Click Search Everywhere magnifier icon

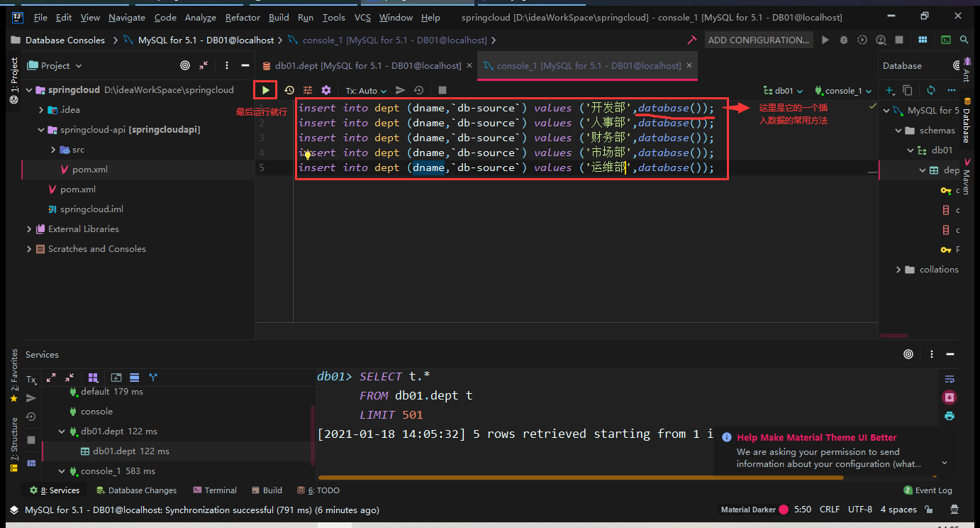964,40
